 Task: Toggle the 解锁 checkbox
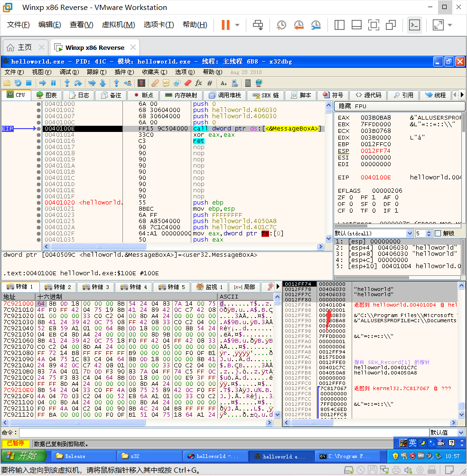[438, 233]
